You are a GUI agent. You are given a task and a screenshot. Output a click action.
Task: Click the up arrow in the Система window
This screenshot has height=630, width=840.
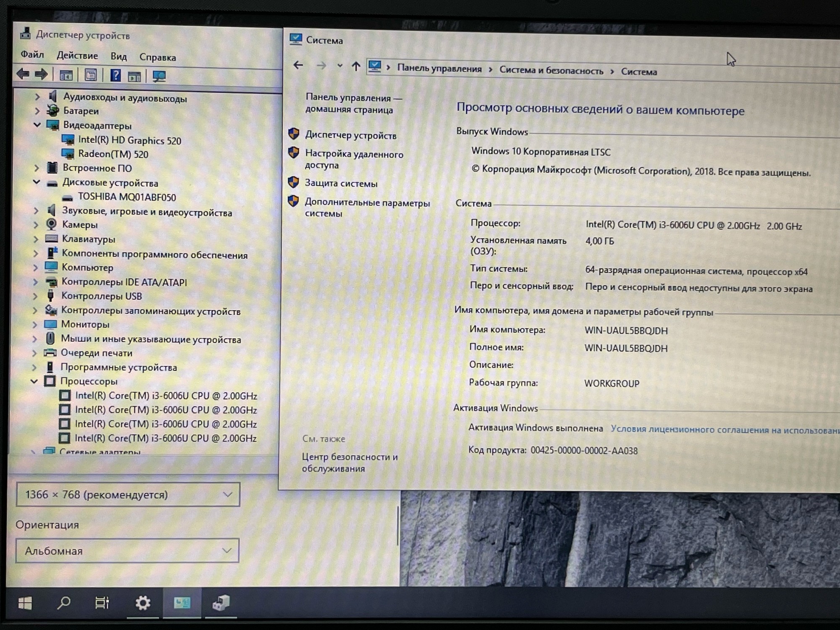tap(356, 66)
